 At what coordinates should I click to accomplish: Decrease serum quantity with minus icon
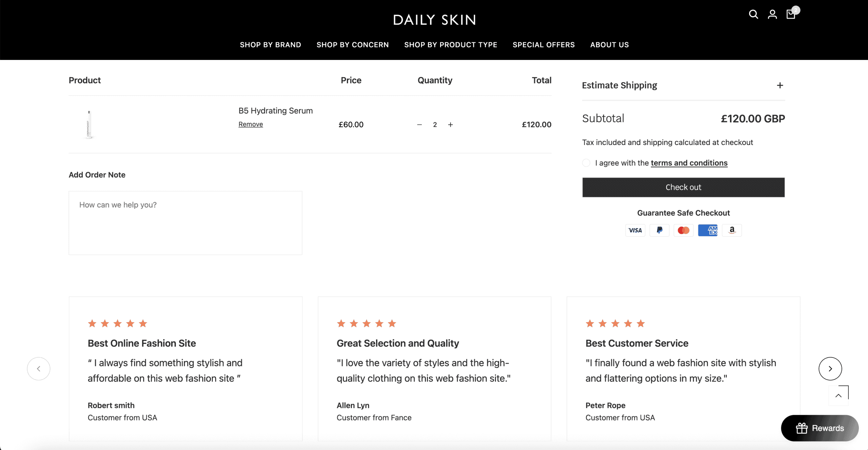[x=419, y=125]
